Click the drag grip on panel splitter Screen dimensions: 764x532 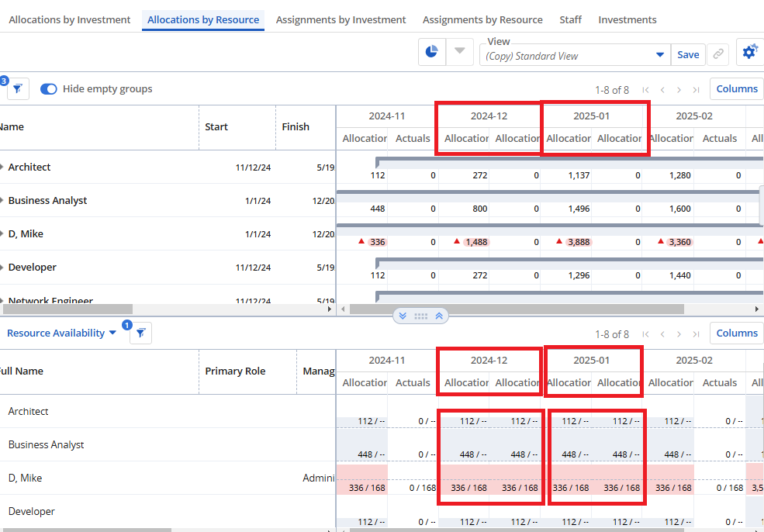pos(421,316)
